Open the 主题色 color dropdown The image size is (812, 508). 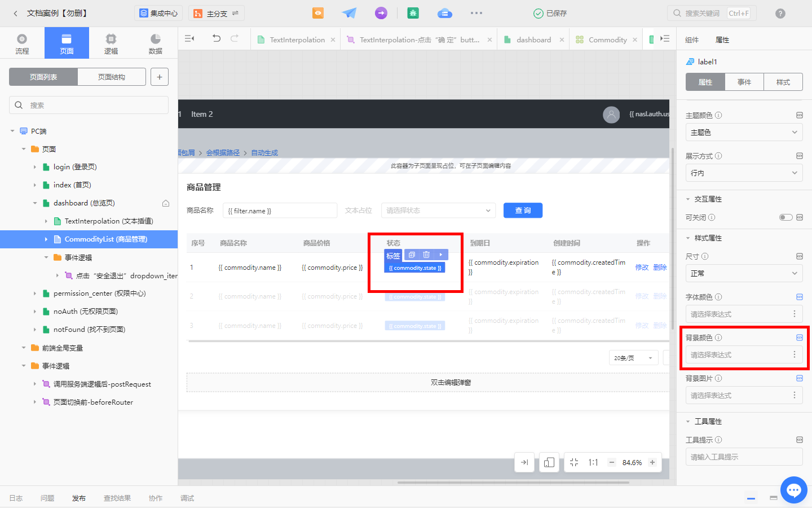click(x=744, y=132)
